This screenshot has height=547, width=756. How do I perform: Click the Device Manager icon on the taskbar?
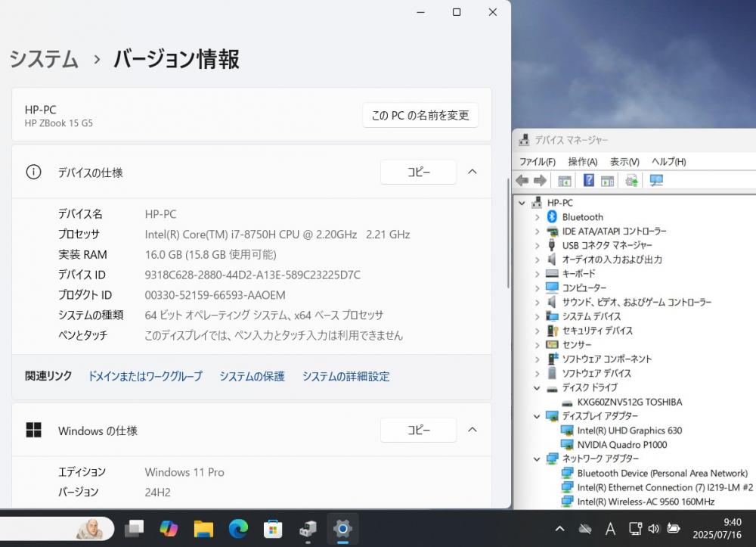pyautogui.click(x=308, y=529)
